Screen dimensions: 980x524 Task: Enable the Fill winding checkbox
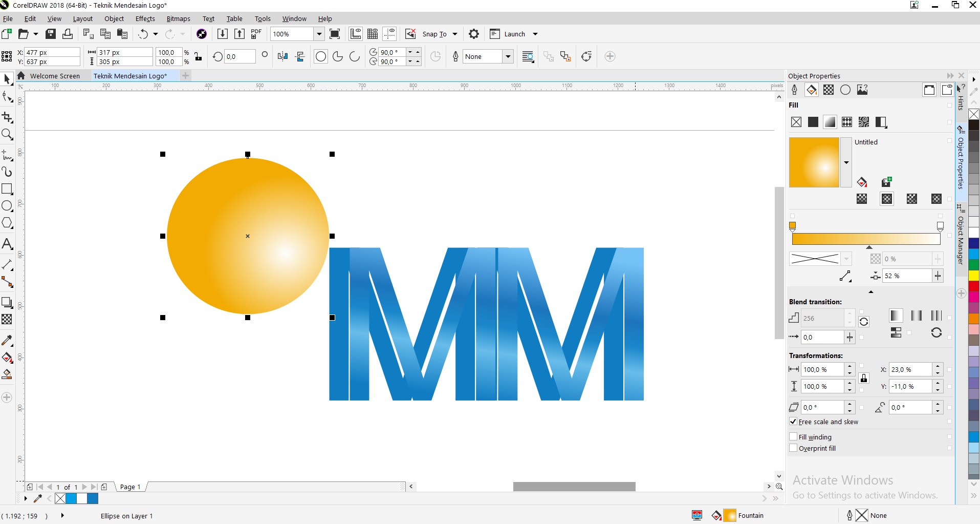(x=794, y=437)
